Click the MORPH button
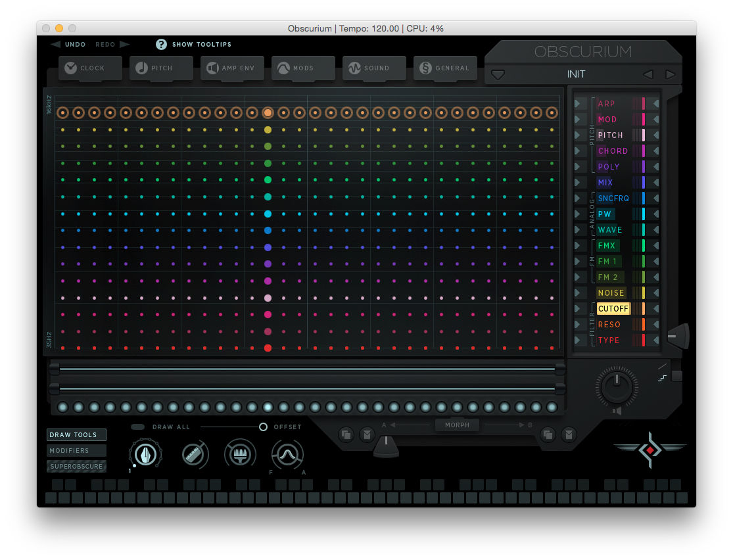Viewport: 733px width, 560px height. coord(457,425)
